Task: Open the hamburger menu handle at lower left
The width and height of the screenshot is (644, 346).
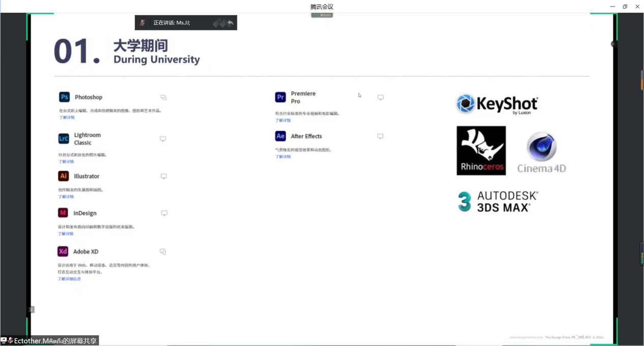Action: pos(32,309)
